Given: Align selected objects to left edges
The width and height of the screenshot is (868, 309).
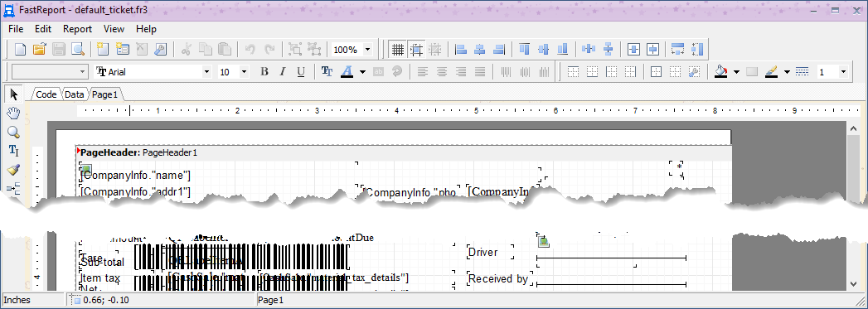Looking at the screenshot, I should click(x=461, y=49).
